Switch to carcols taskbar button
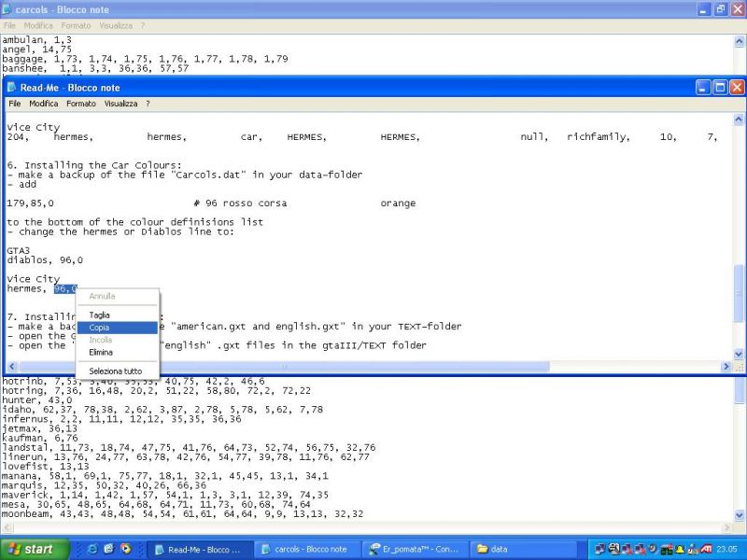Viewport: 747px width, 560px height. tap(303, 549)
